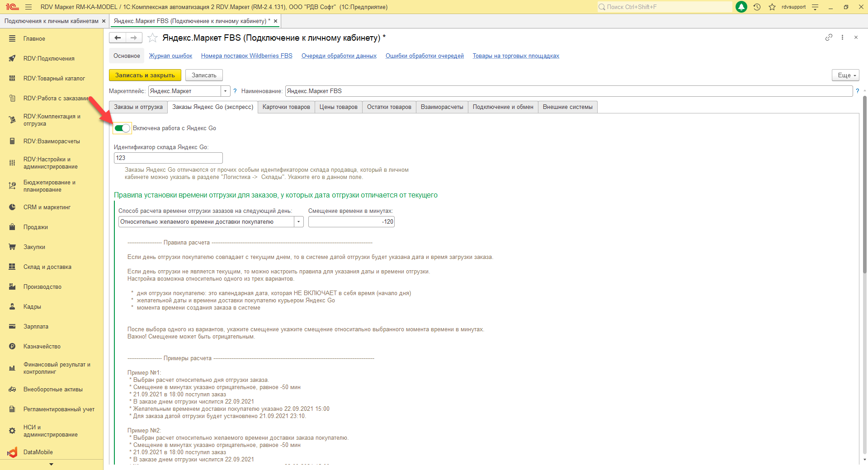The image size is (868, 470).
Task: Select the Основное navigation item
Action: click(127, 56)
